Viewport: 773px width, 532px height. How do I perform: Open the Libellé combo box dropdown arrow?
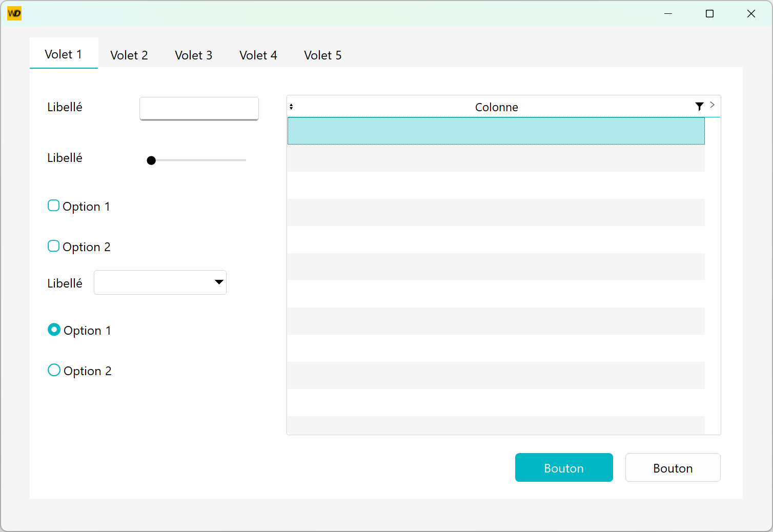pos(219,282)
